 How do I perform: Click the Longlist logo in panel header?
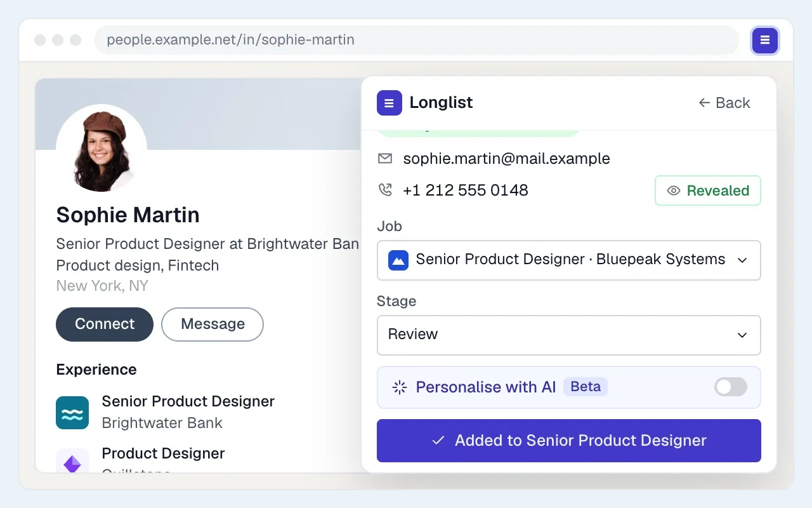[x=390, y=103]
